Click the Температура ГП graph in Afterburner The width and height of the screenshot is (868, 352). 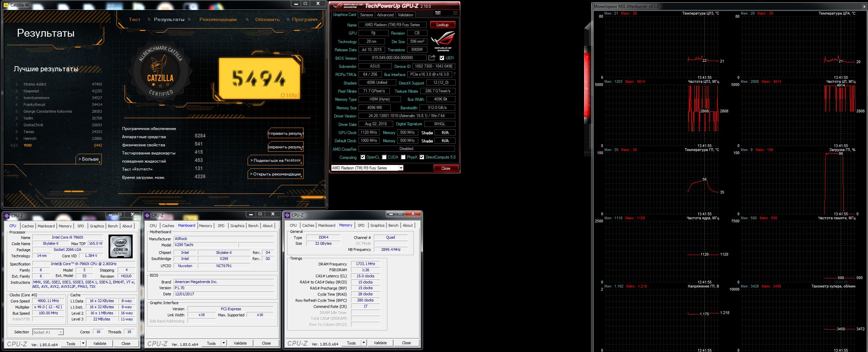[661, 183]
